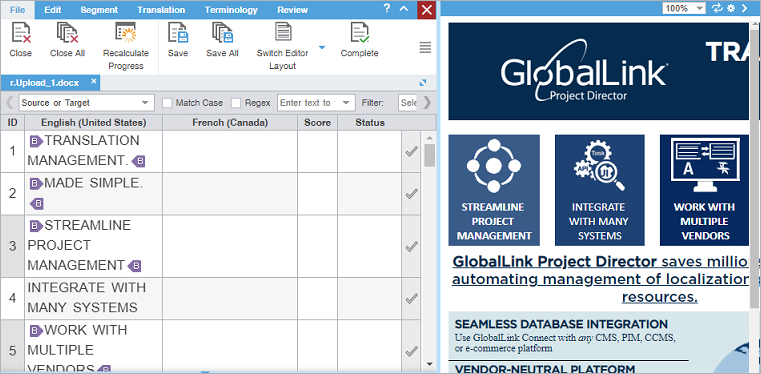Click Integrate With Many Systems tile in preview

click(x=600, y=190)
